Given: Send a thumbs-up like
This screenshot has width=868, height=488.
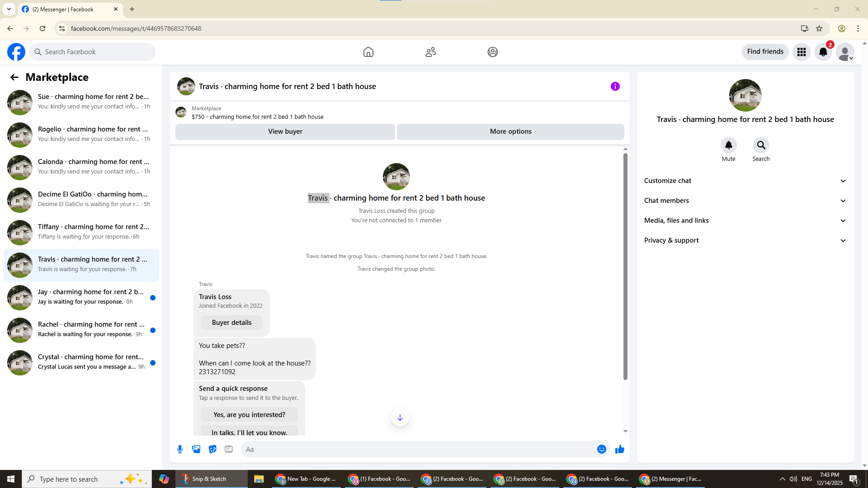Looking at the screenshot, I should 619,449.
